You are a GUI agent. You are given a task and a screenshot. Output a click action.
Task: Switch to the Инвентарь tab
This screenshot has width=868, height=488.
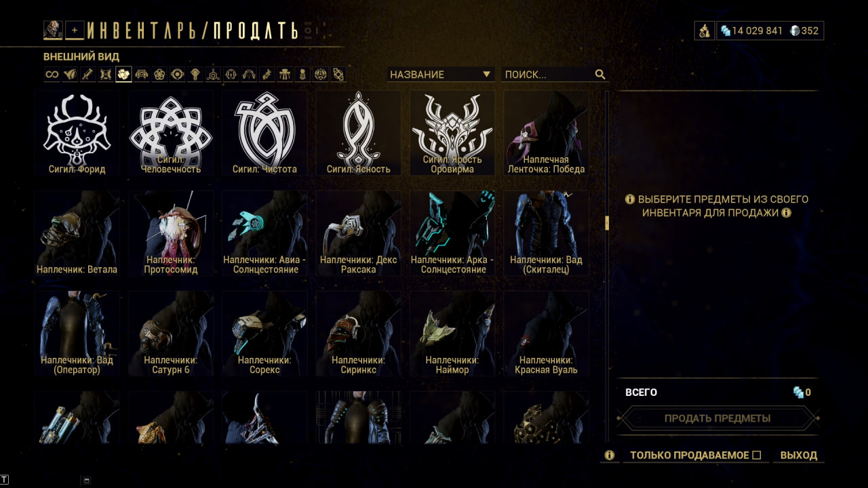click(146, 30)
